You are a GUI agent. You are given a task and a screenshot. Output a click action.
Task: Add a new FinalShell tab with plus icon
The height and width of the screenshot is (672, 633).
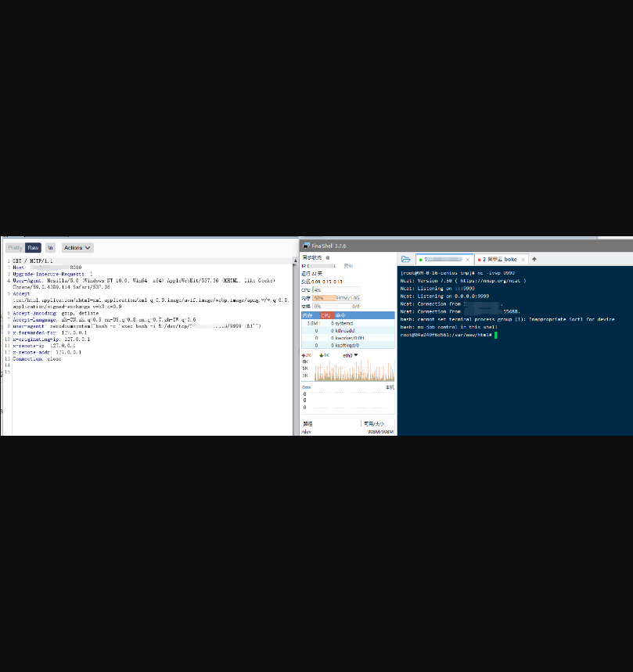pyautogui.click(x=534, y=259)
